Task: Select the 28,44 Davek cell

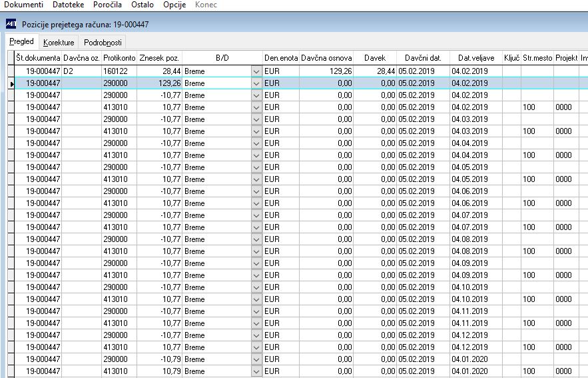Action: (375, 71)
